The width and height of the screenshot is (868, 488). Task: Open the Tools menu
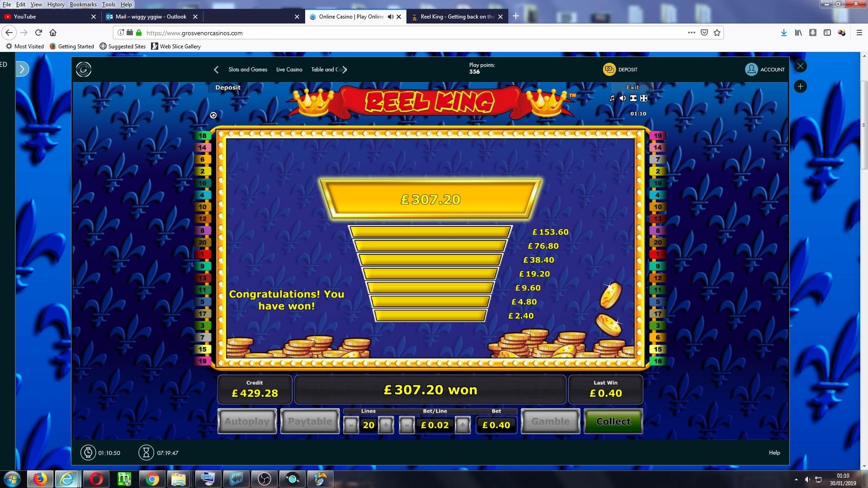pos(108,4)
